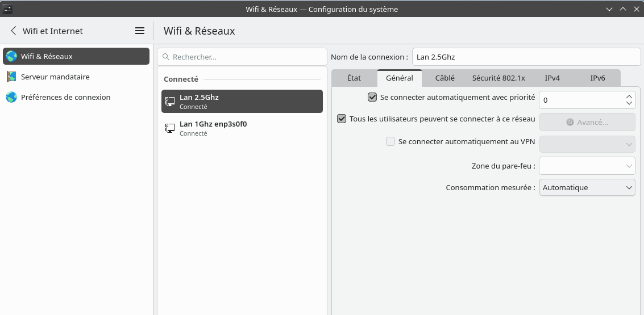Click the Préférences de connexion globe icon
The width and height of the screenshot is (644, 315).
11,97
